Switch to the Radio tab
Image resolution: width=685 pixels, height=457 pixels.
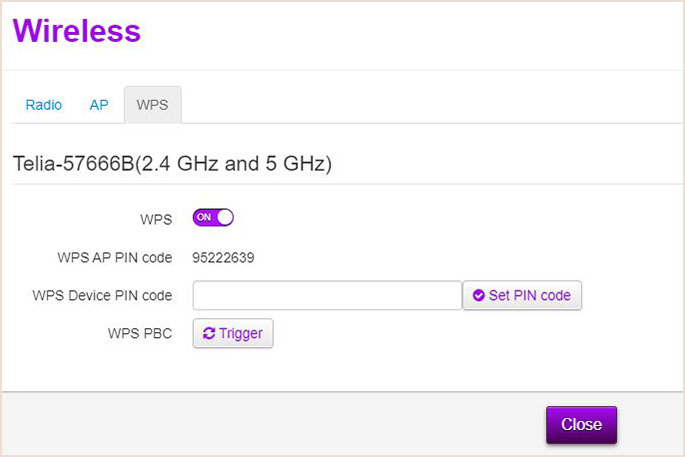(44, 105)
